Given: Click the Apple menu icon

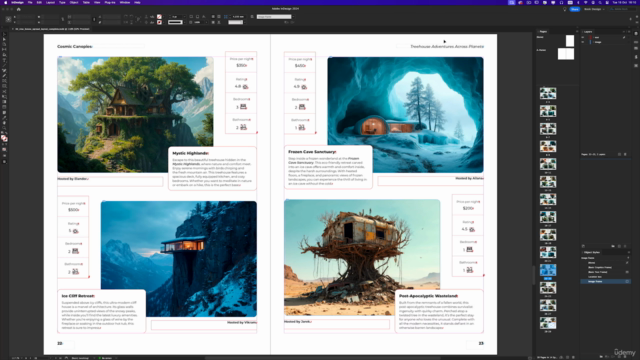Looking at the screenshot, I should 5,2.
